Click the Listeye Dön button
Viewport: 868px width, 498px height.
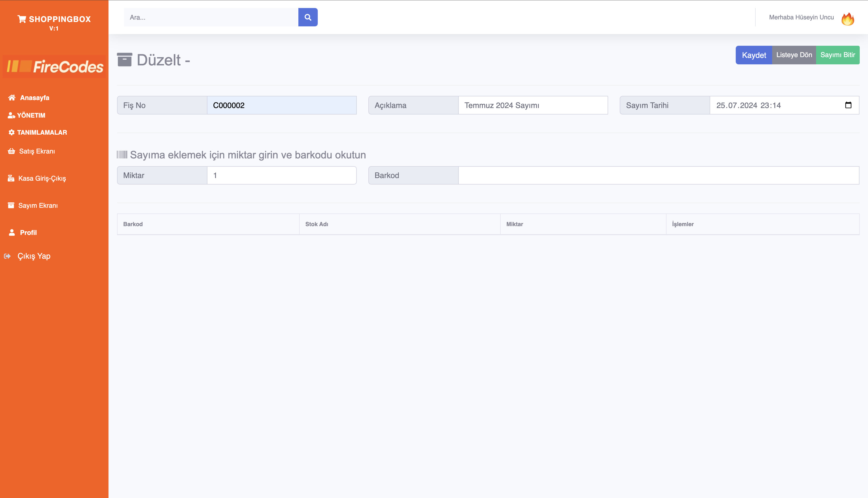(x=794, y=55)
